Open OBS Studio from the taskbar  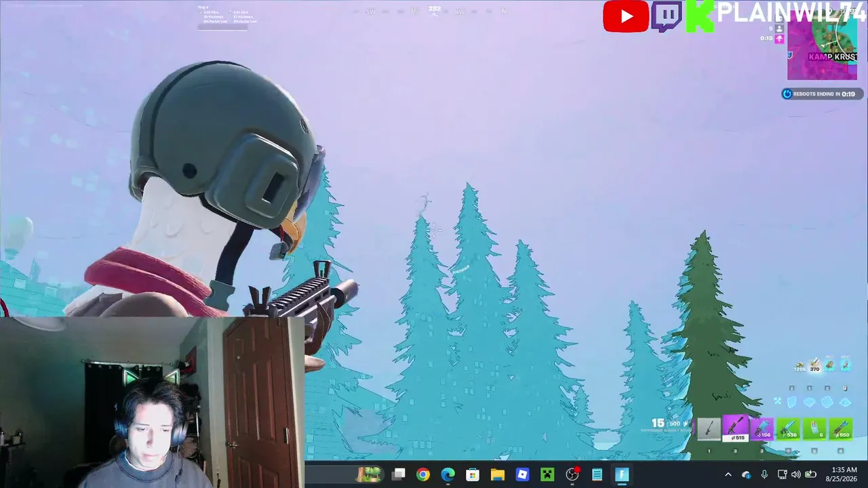[572, 474]
